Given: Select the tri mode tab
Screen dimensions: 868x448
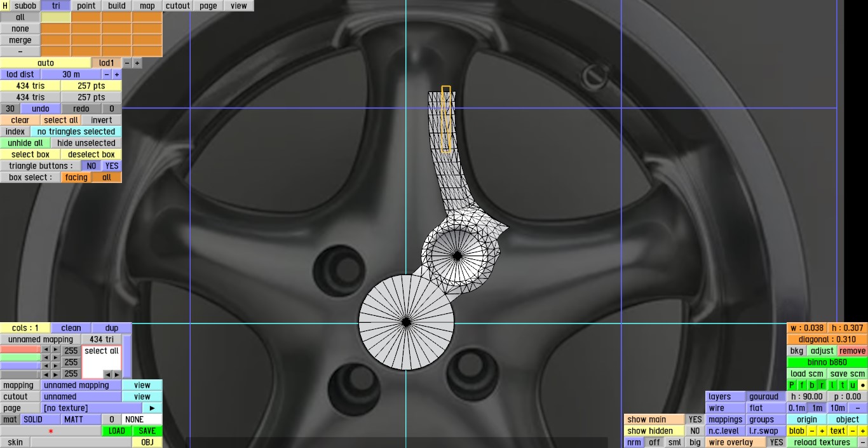Looking at the screenshot, I should click(x=56, y=6).
